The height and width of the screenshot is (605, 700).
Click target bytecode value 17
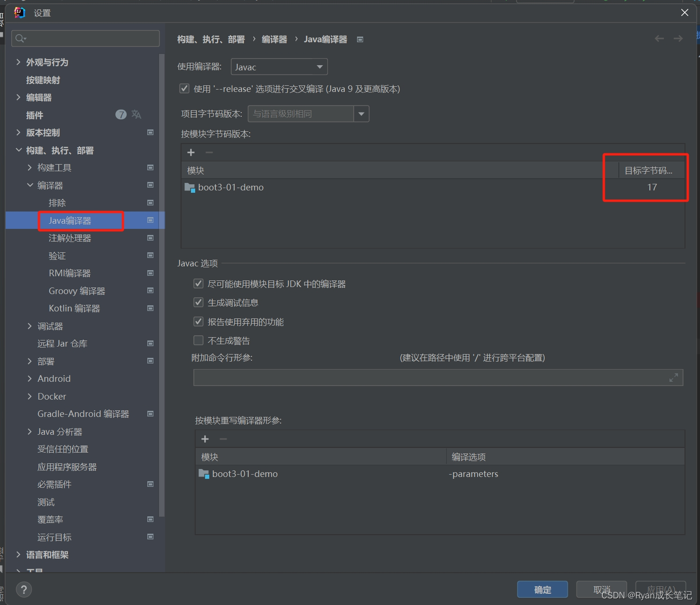point(652,188)
